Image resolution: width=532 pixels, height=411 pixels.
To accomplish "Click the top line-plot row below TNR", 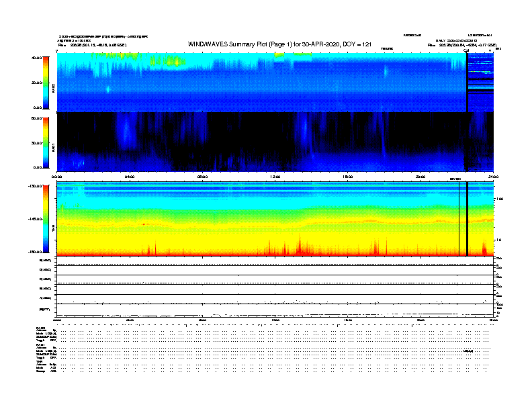I will pyautogui.click(x=275, y=261).
